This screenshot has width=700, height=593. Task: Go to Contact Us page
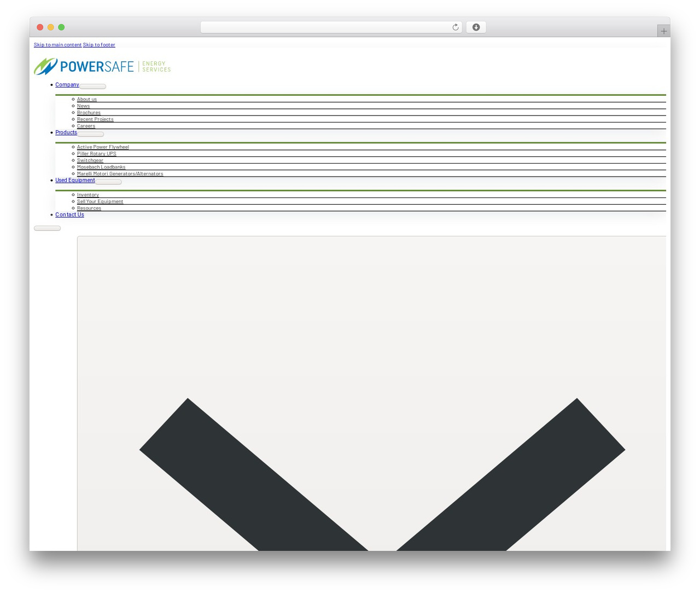(69, 214)
